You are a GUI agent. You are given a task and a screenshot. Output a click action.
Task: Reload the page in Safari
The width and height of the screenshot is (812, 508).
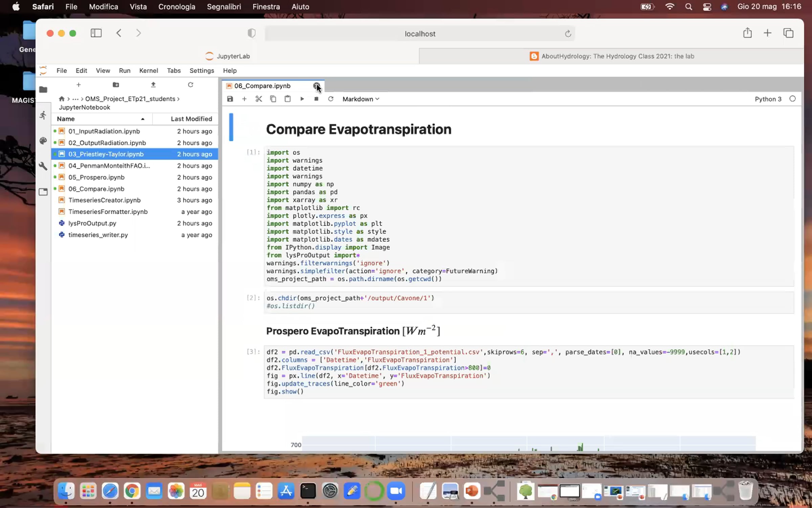pos(568,34)
